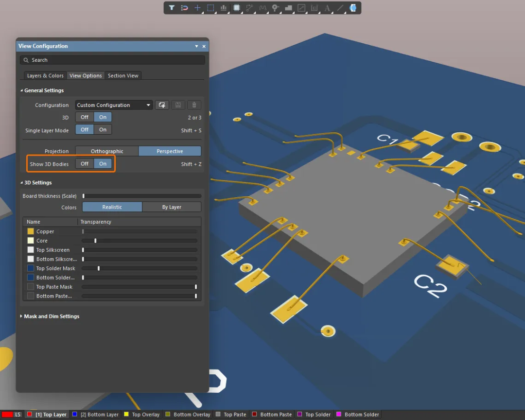Click the create new view configuration icon
The height and width of the screenshot is (420, 525).
coord(162,105)
